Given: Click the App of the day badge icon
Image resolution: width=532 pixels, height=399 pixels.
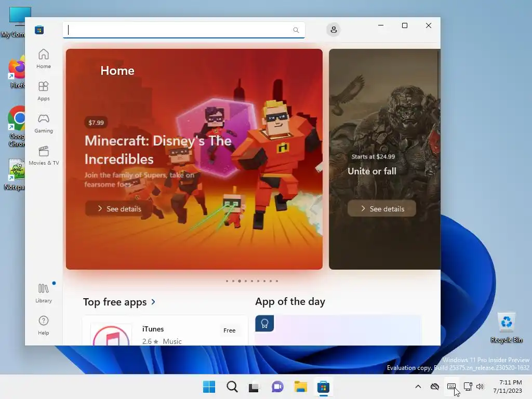Looking at the screenshot, I should (x=264, y=323).
